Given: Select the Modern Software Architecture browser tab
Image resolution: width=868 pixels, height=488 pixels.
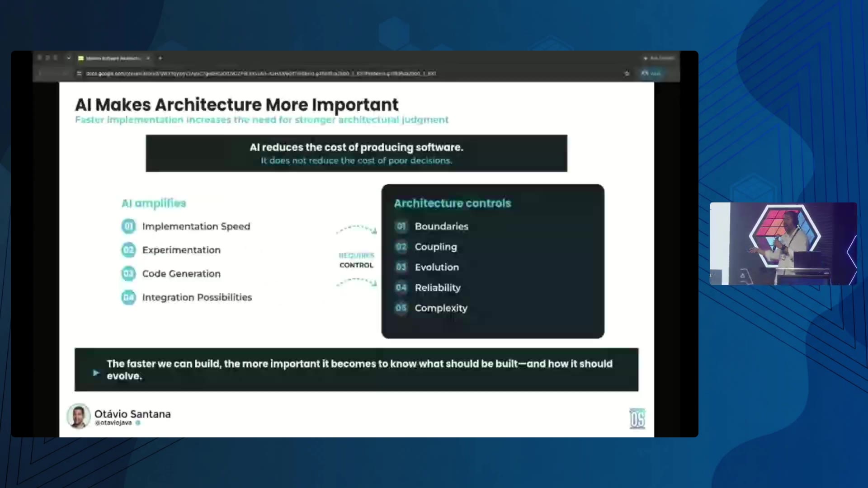Looking at the screenshot, I should pyautogui.click(x=114, y=58).
